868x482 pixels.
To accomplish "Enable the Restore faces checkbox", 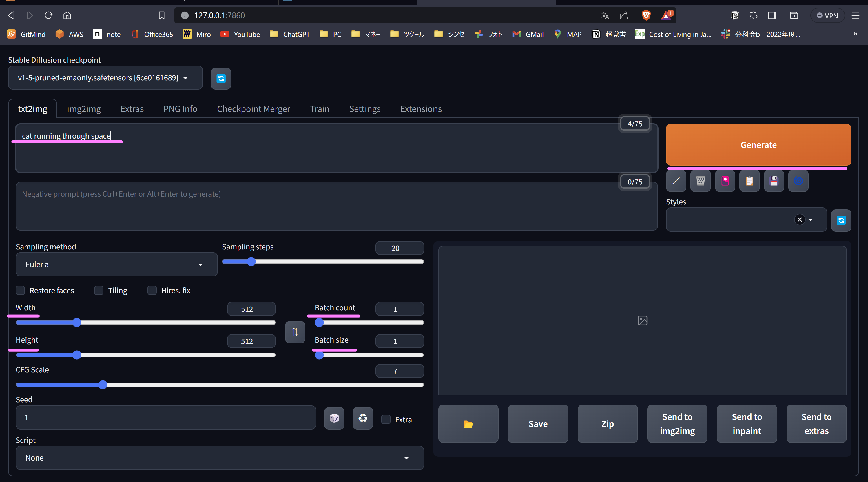I will [x=20, y=290].
